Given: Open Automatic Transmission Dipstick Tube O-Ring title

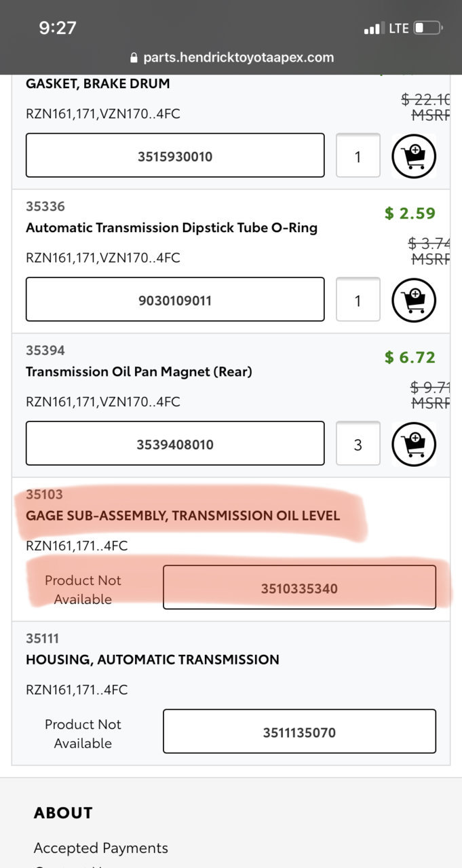Looking at the screenshot, I should pos(172,228).
